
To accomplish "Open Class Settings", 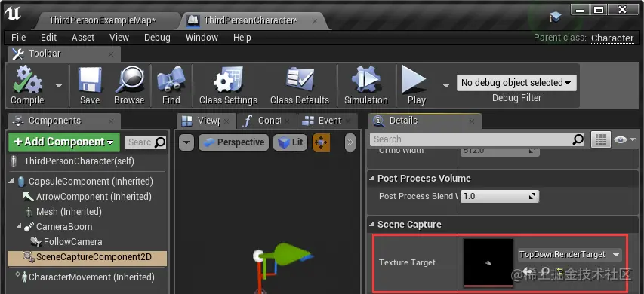I will (x=228, y=86).
